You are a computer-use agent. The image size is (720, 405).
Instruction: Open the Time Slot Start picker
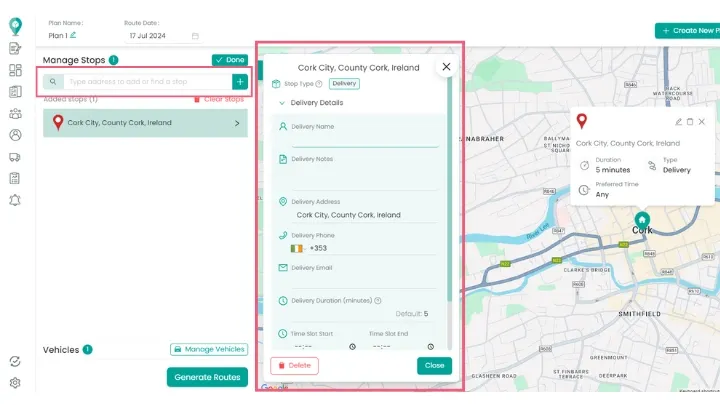click(x=352, y=347)
